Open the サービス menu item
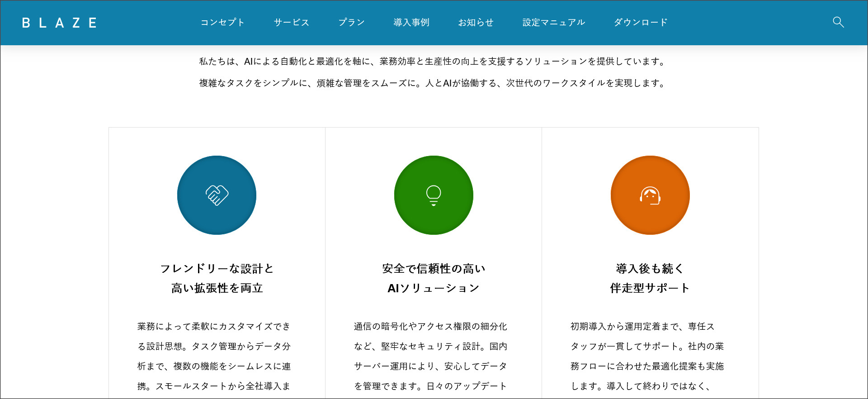Image resolution: width=868 pixels, height=399 pixels. (292, 22)
